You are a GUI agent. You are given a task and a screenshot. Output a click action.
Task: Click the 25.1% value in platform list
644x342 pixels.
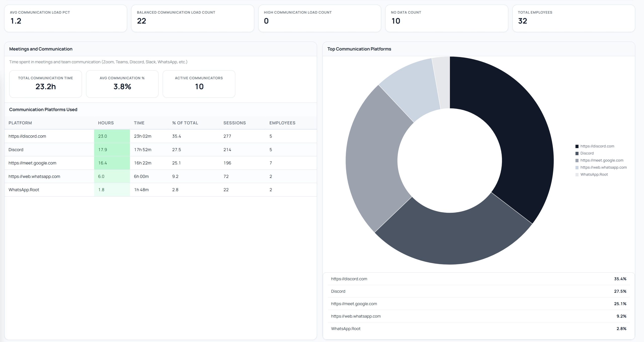[x=620, y=304]
